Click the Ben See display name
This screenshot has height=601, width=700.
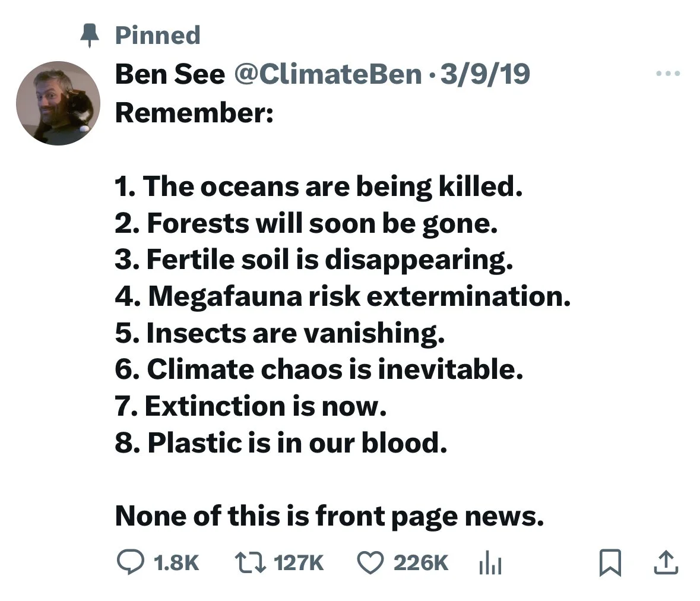[x=170, y=74]
